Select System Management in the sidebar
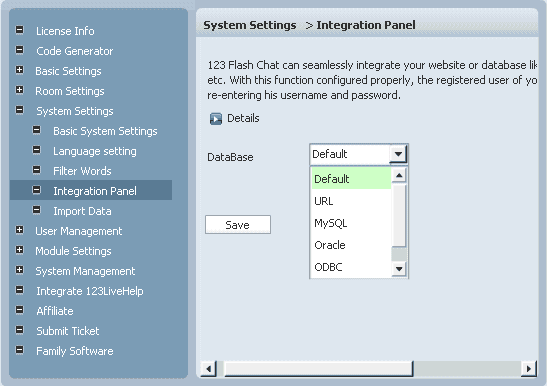547x386 pixels. (x=85, y=271)
